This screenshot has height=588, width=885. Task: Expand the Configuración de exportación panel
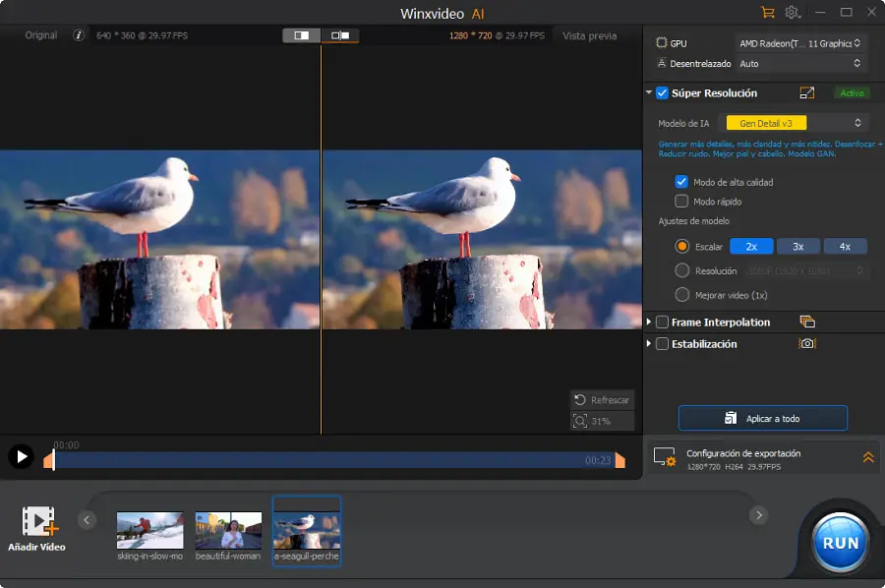pyautogui.click(x=868, y=457)
